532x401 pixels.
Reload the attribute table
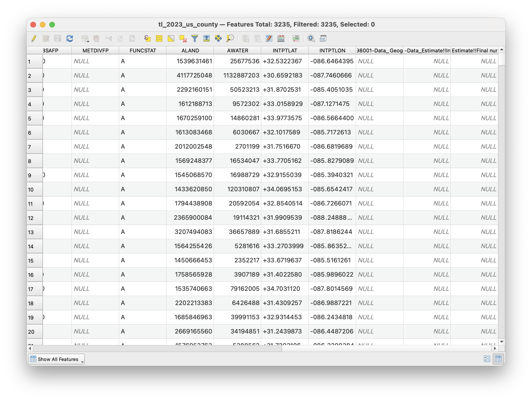tap(69, 38)
